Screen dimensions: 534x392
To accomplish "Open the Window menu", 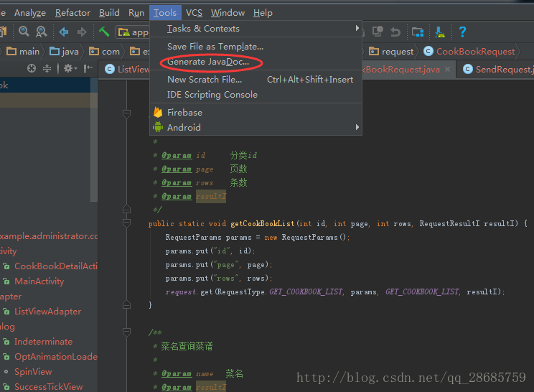I will click(x=228, y=13).
